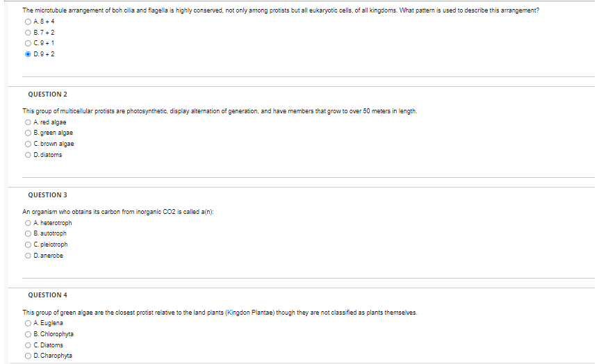
Task: Select B. autotroph answer
Action: [28, 234]
